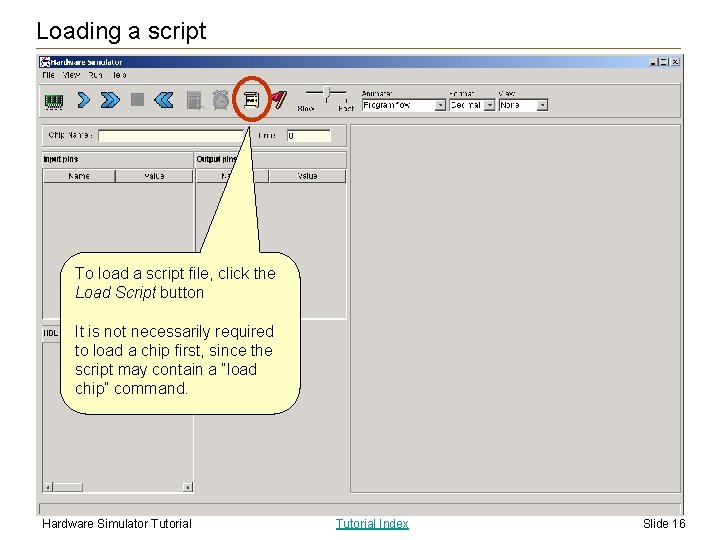Click the Load Chip icon
This screenshot has width=720, height=540.
[x=54, y=101]
